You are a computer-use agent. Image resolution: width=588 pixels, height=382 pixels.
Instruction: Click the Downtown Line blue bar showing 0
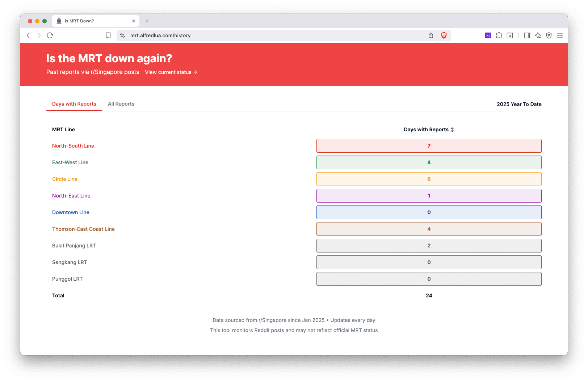click(x=429, y=212)
